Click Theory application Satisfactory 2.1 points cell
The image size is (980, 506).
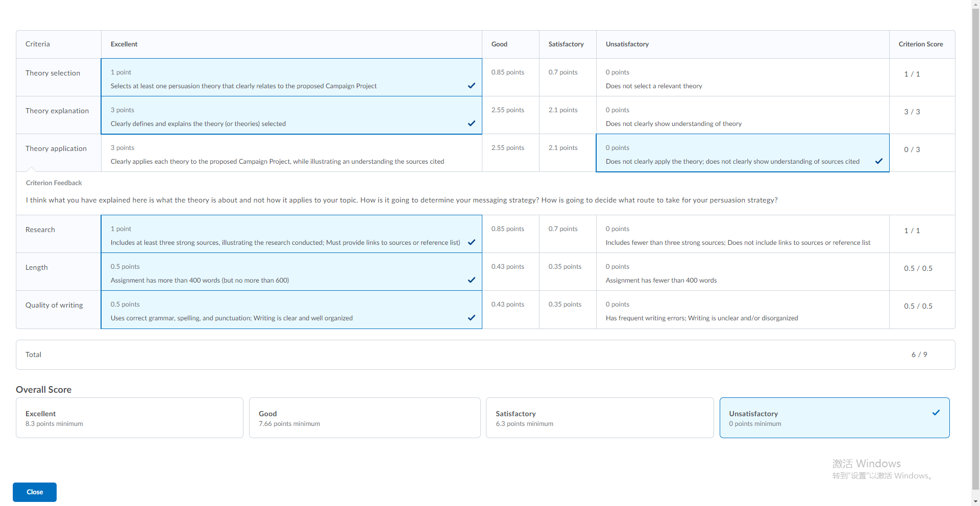pyautogui.click(x=568, y=153)
